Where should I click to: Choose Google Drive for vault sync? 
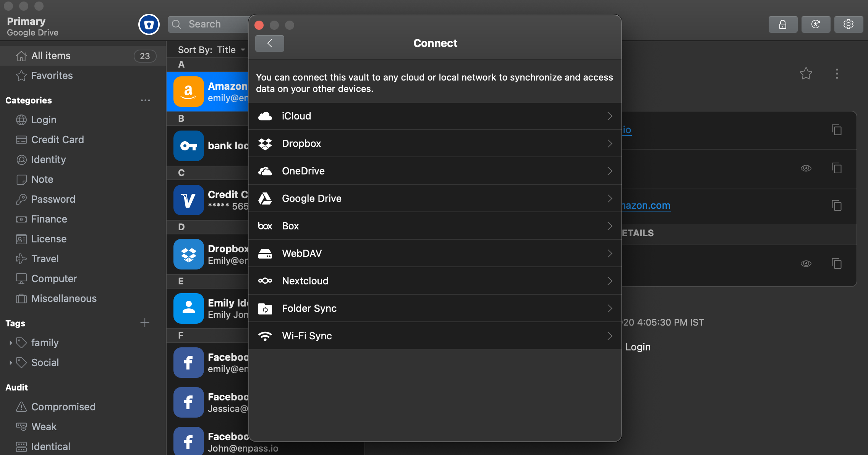[x=435, y=198]
